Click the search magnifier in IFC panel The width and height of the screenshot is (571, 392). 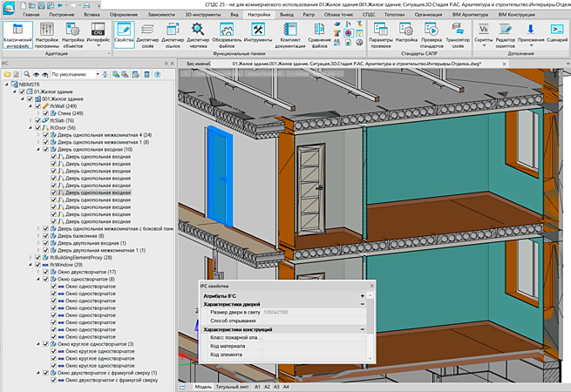pyautogui.click(x=26, y=76)
